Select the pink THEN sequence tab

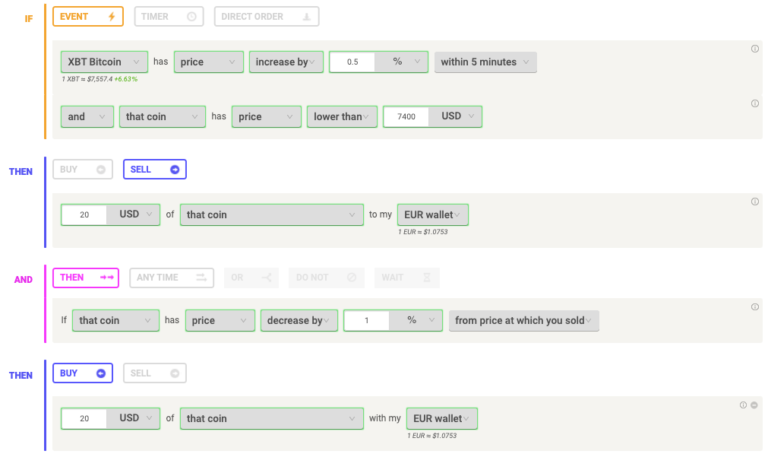pos(86,278)
